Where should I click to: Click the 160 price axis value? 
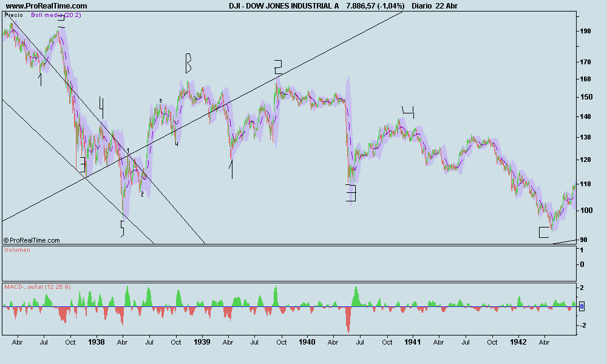point(585,79)
